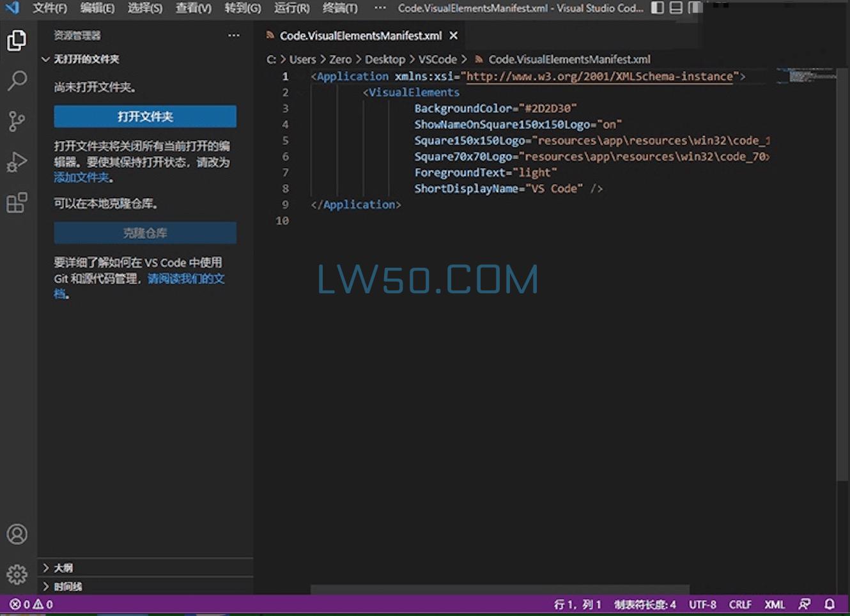The image size is (850, 616).
Task: Open notifications bell icon
Action: tap(830, 604)
